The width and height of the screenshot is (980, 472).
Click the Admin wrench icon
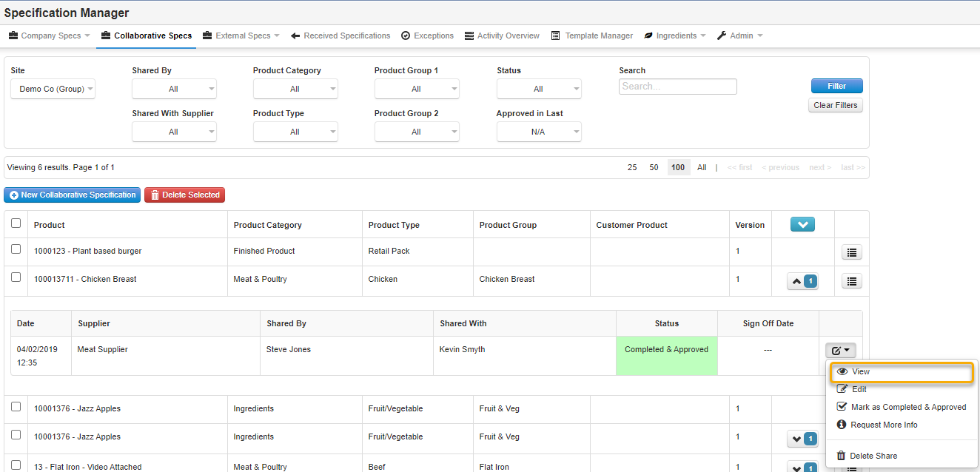(x=719, y=35)
